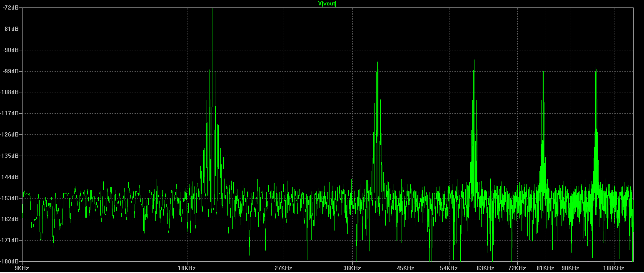Image resolution: width=644 pixels, height=273 pixels.
Task: Click the harmonic peak near 40KHz
Action: 377,63
